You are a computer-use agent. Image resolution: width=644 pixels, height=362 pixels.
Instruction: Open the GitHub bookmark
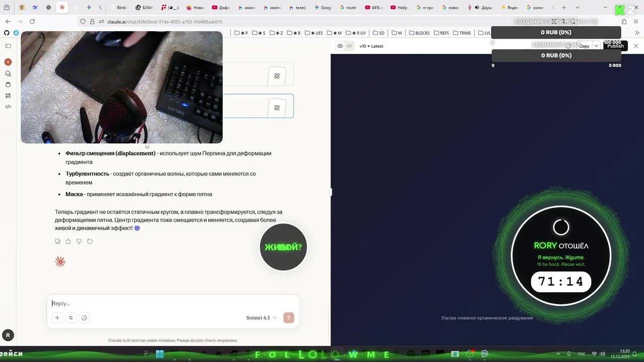pyautogui.click(x=7, y=33)
